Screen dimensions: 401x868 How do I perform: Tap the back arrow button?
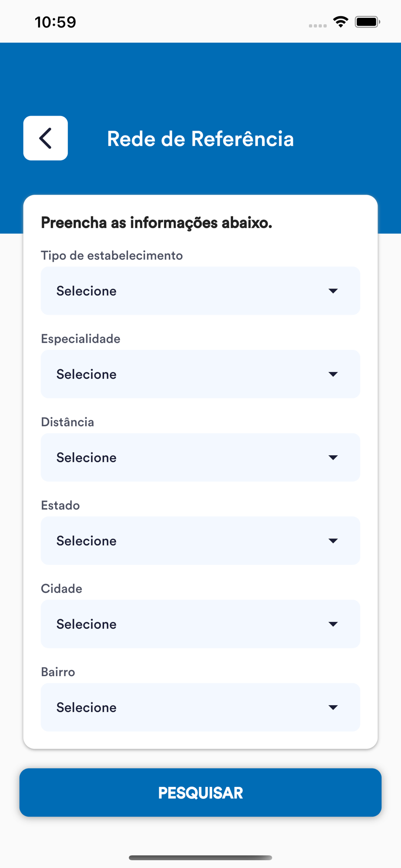[46, 138]
